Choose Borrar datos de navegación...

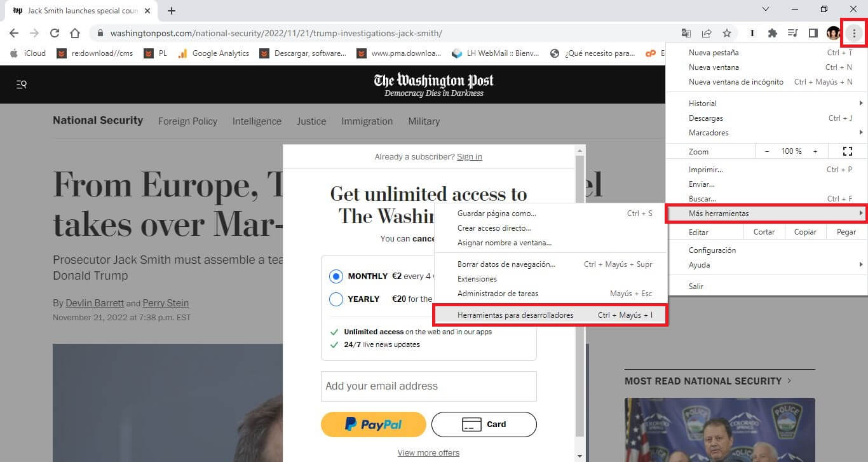[550, 264]
